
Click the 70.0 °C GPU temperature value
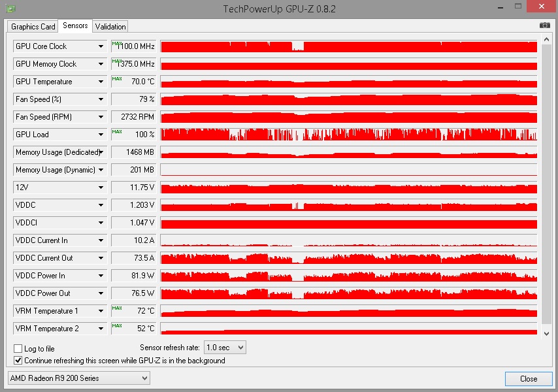tap(134, 82)
